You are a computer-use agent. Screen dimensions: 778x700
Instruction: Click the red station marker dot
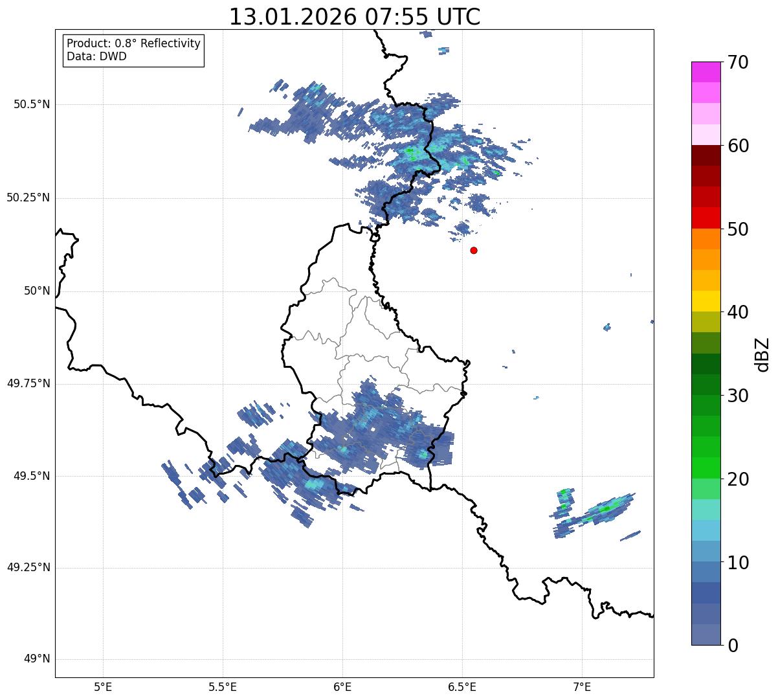click(474, 251)
